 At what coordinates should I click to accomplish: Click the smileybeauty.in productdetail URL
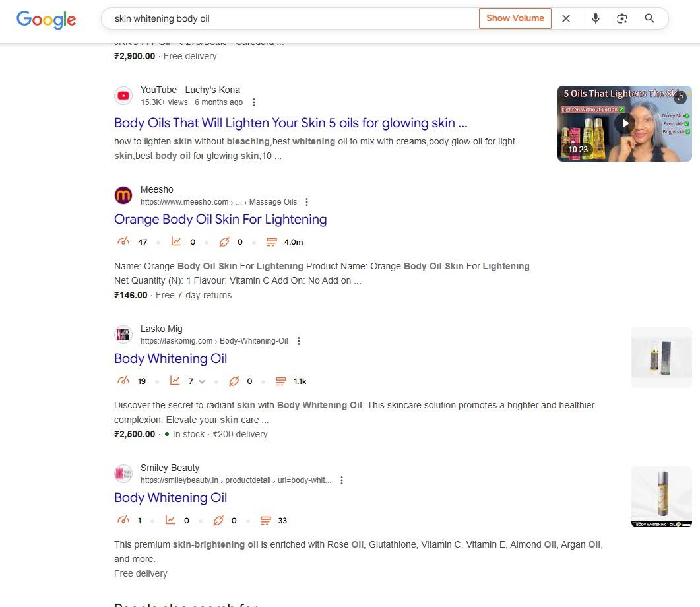pos(236,480)
